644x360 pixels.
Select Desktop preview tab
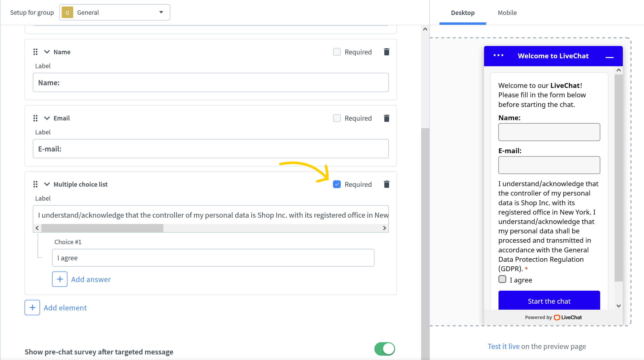click(462, 13)
